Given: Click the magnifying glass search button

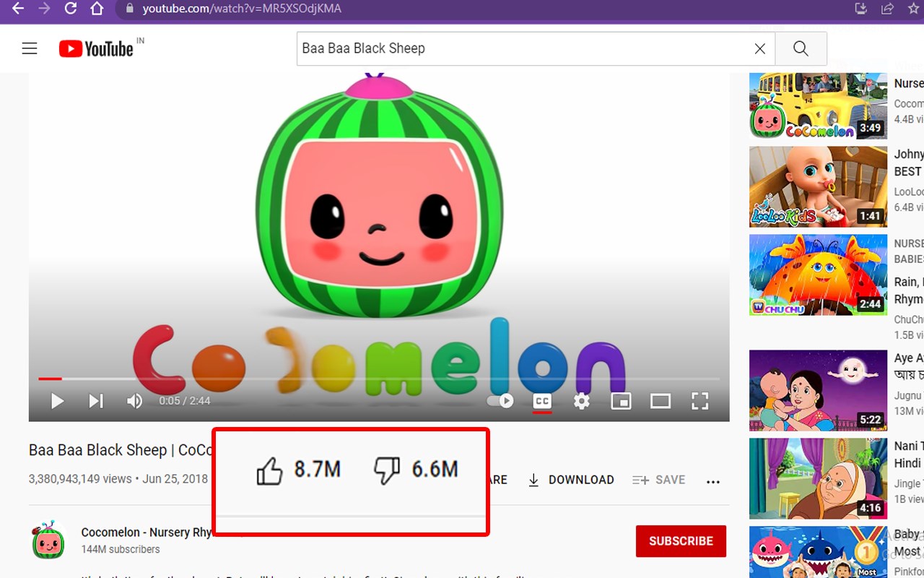Looking at the screenshot, I should 801,48.
